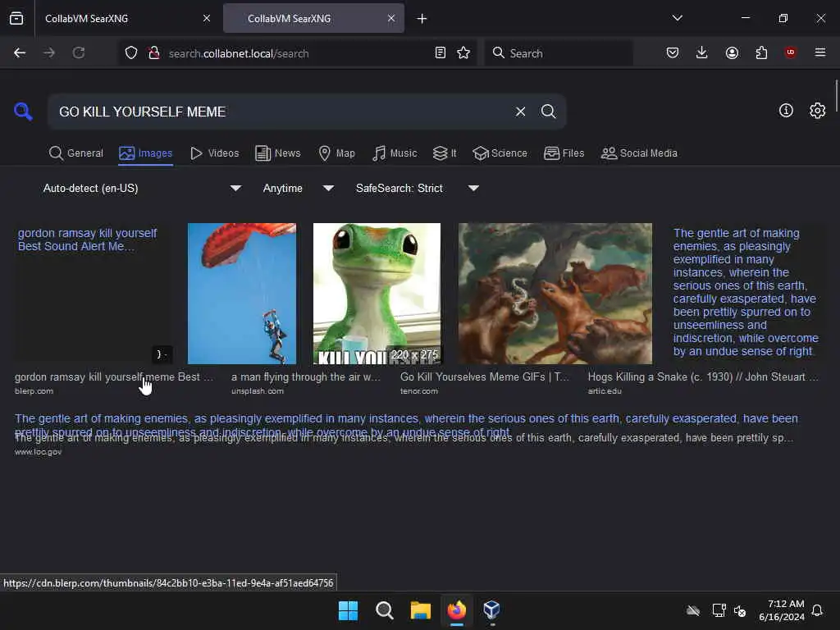Click the Firefox View icon
This screenshot has height=630, width=840.
pos(16,18)
